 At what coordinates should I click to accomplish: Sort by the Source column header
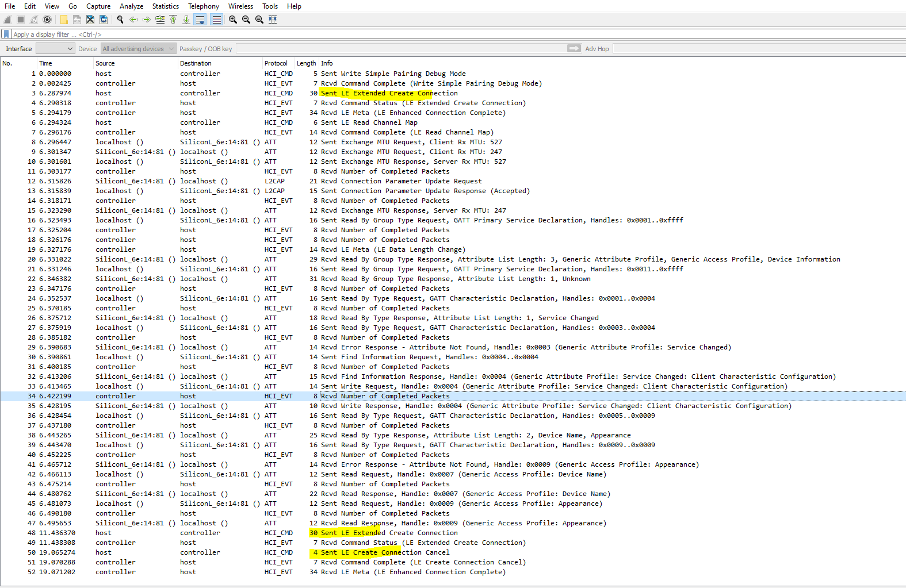click(x=136, y=63)
